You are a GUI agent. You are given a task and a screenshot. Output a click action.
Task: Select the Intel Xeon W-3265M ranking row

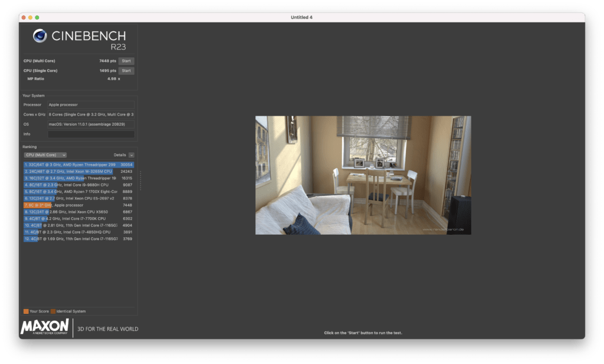coord(78,172)
